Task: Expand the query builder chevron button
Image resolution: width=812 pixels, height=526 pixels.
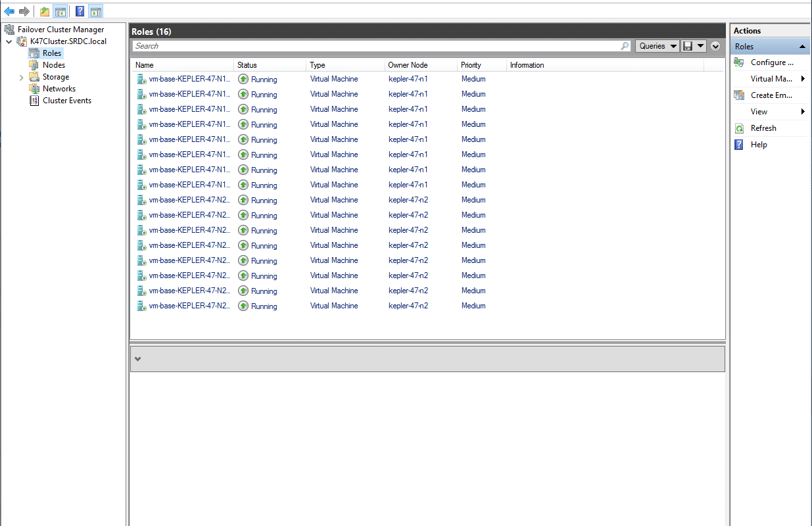Action: coord(715,46)
